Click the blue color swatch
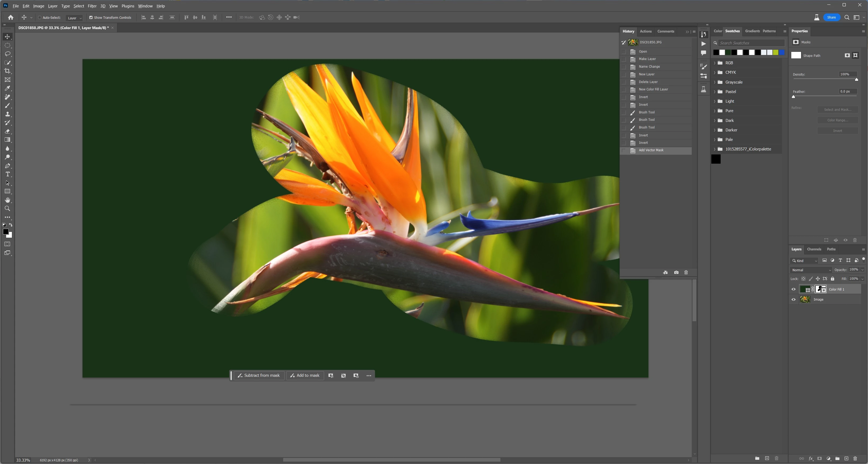The width and height of the screenshot is (868, 464). click(781, 53)
